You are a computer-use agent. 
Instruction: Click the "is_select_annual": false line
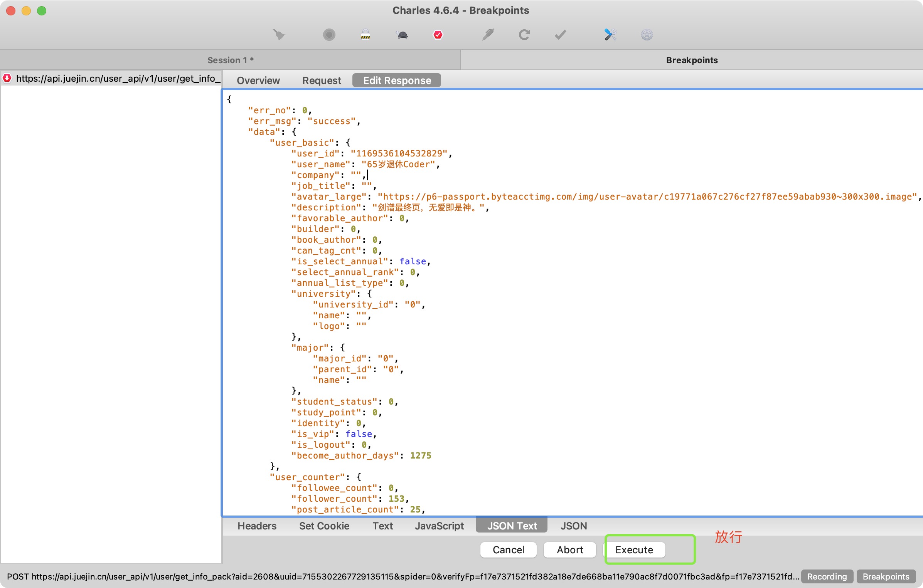pyautogui.click(x=361, y=261)
